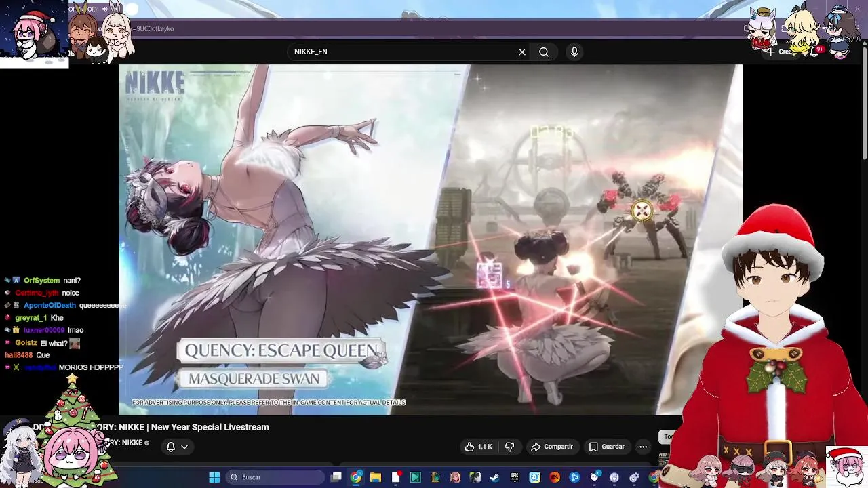Select chat user hall8488
The image size is (868, 488).
coord(19,355)
